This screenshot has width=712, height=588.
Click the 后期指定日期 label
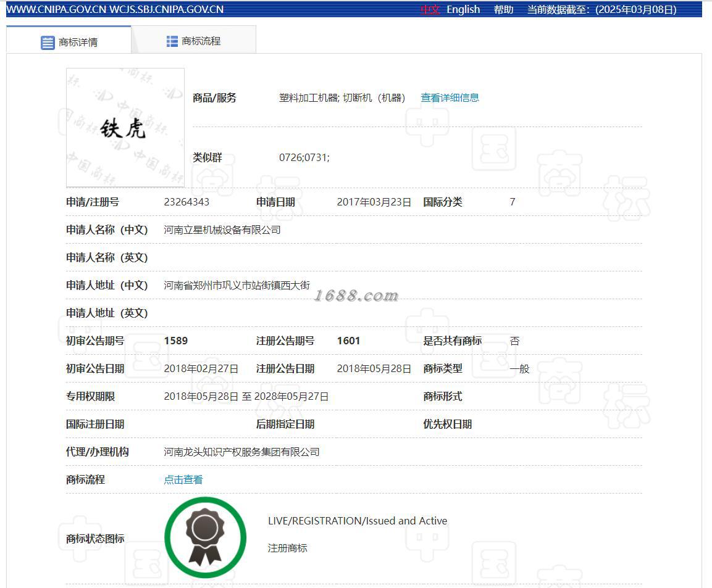pyautogui.click(x=285, y=424)
